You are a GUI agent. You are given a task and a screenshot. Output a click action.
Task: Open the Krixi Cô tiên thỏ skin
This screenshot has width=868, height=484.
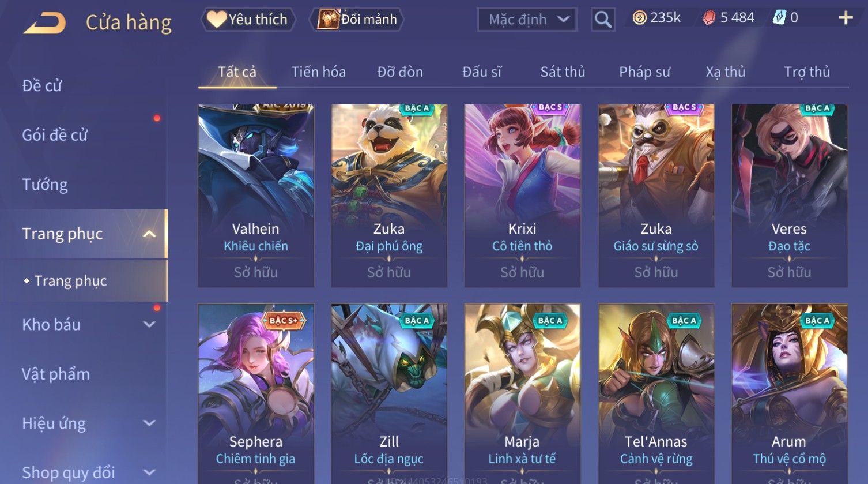(x=522, y=196)
